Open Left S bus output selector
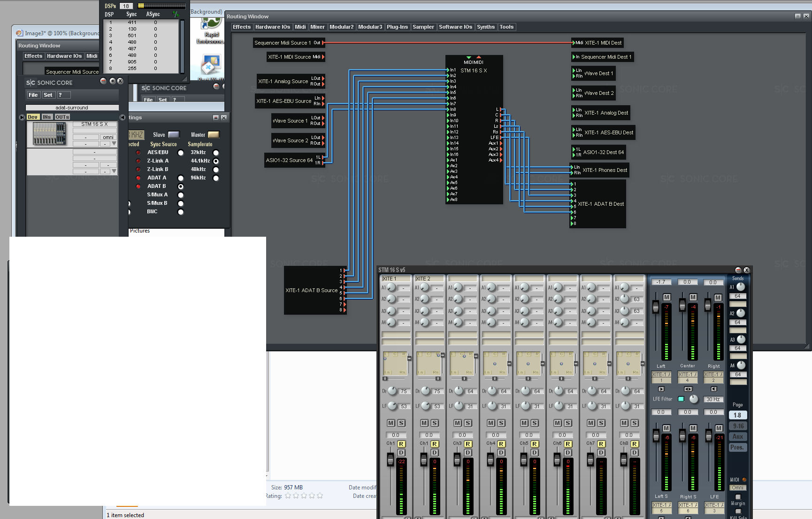812x519 pixels. click(x=661, y=508)
